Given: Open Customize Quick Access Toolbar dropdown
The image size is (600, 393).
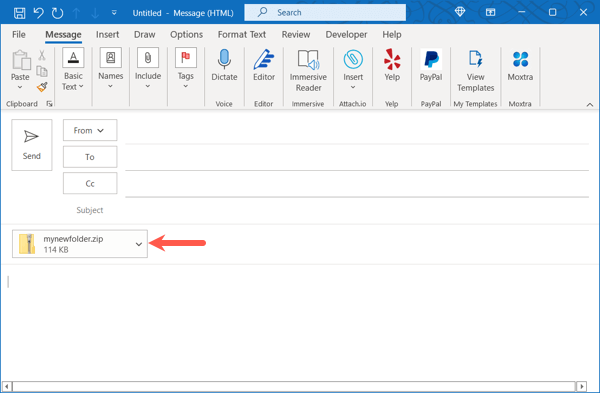Looking at the screenshot, I should (114, 13).
